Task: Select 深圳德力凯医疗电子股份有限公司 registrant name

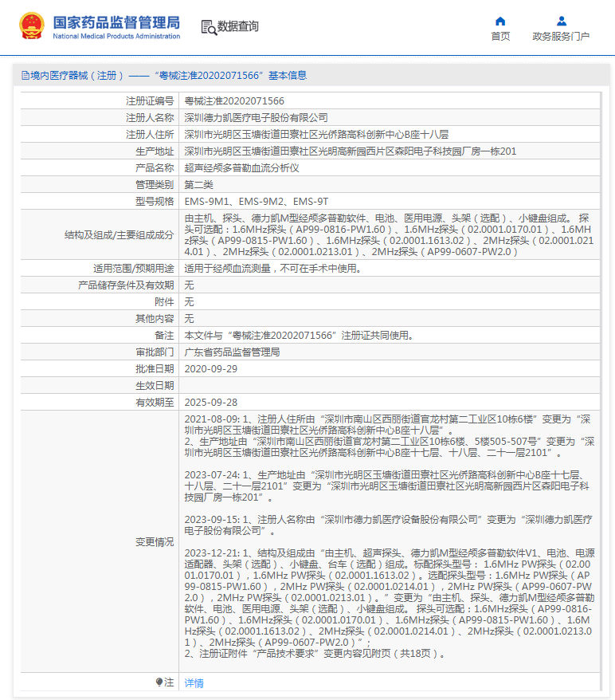Action: click(x=256, y=118)
